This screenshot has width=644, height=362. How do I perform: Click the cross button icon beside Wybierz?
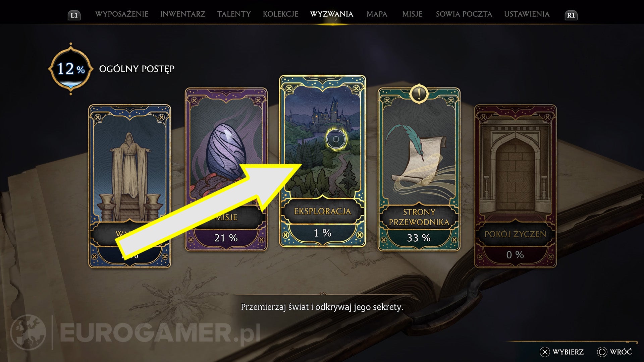[x=545, y=352]
